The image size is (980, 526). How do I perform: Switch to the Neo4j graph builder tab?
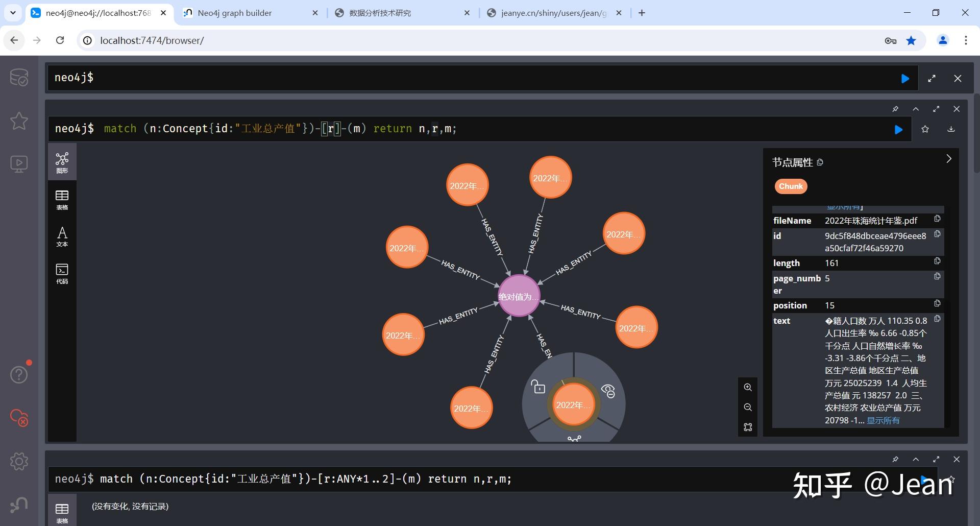(235, 13)
